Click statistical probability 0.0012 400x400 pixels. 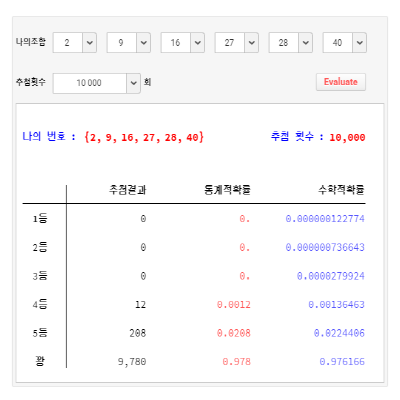[x=234, y=305]
